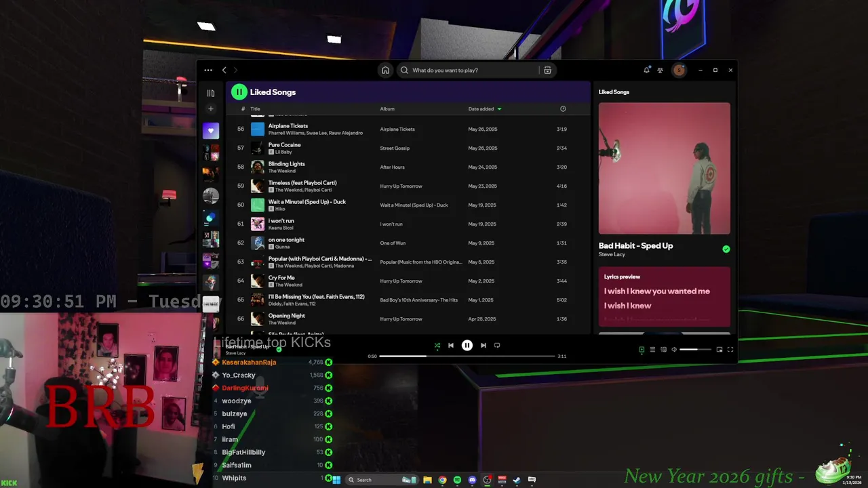Open Lyrics preview card
868x488 pixels.
[665, 296]
